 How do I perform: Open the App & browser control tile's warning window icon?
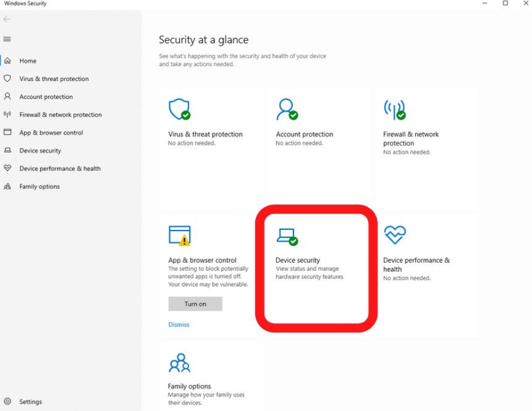(x=179, y=235)
